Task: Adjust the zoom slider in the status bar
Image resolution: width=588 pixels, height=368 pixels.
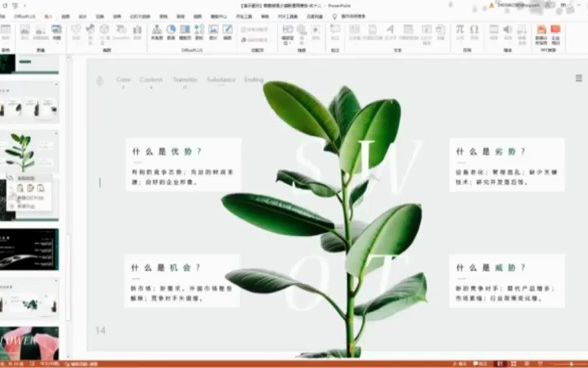Action: tap(571, 364)
